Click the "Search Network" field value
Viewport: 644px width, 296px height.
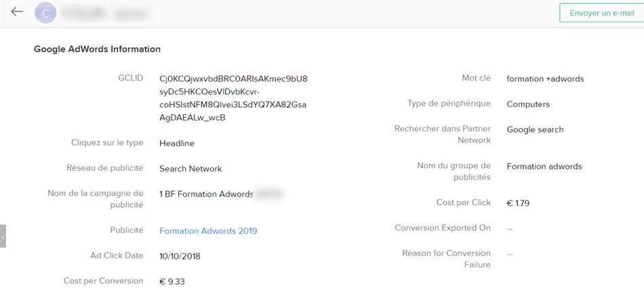190,169
